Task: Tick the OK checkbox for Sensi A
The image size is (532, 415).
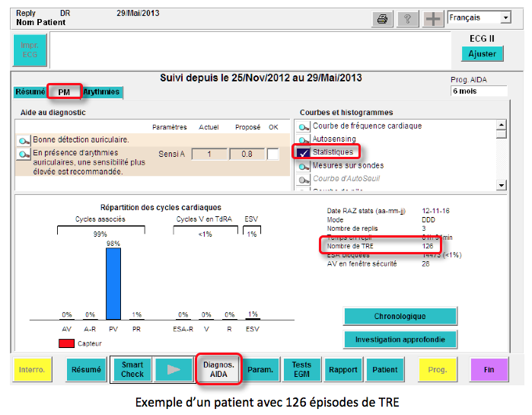Action: click(272, 155)
